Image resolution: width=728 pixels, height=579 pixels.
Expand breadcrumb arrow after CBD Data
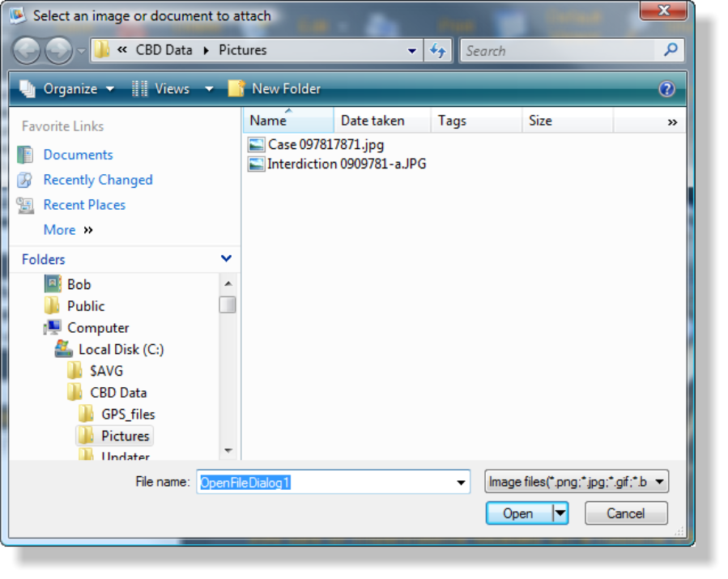tap(206, 50)
